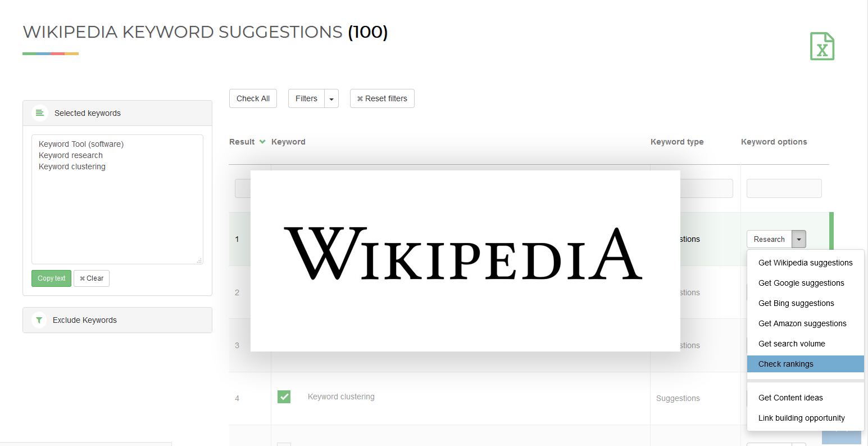Choose Link building opportunity from the menu
The height and width of the screenshot is (446, 868).
pyautogui.click(x=801, y=418)
